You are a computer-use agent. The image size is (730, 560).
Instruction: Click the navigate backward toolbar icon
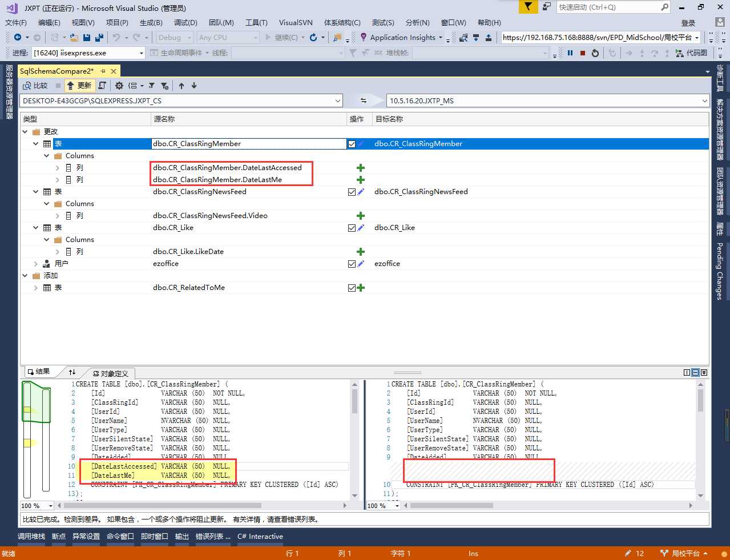click(x=18, y=37)
